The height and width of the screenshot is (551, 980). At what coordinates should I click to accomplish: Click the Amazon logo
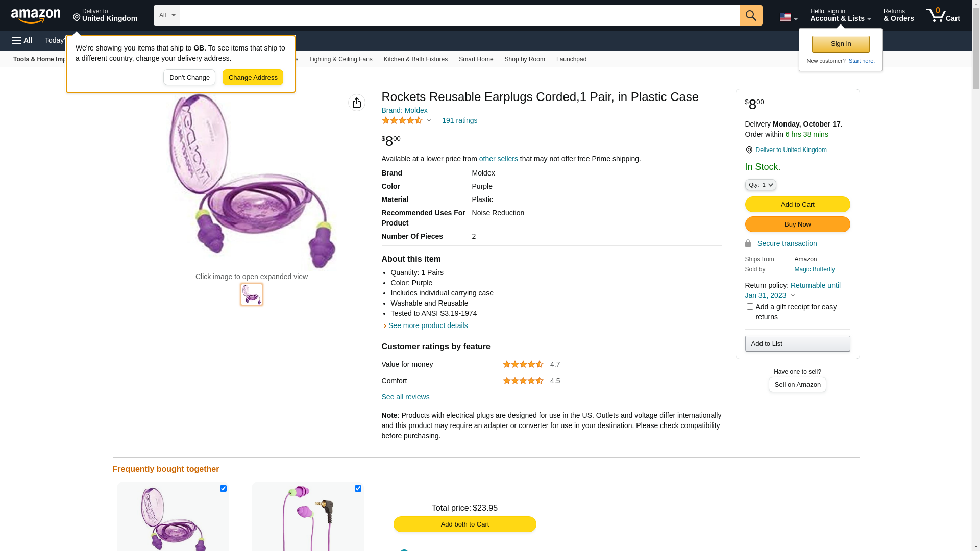pyautogui.click(x=36, y=16)
